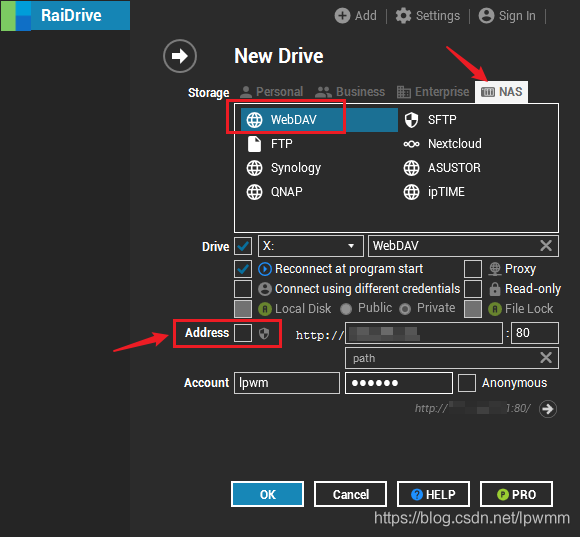The width and height of the screenshot is (580, 537).
Task: Click the Cancel button
Action: click(x=350, y=494)
